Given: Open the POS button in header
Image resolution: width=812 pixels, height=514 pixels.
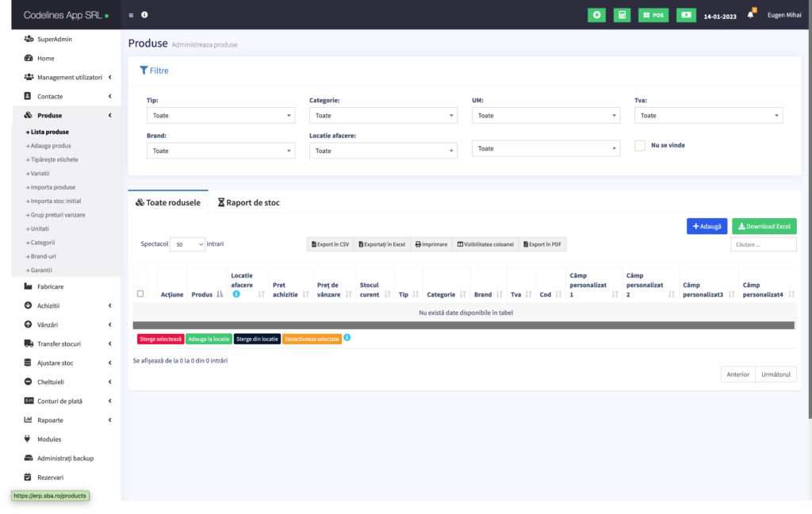Looking at the screenshot, I should coord(653,15).
